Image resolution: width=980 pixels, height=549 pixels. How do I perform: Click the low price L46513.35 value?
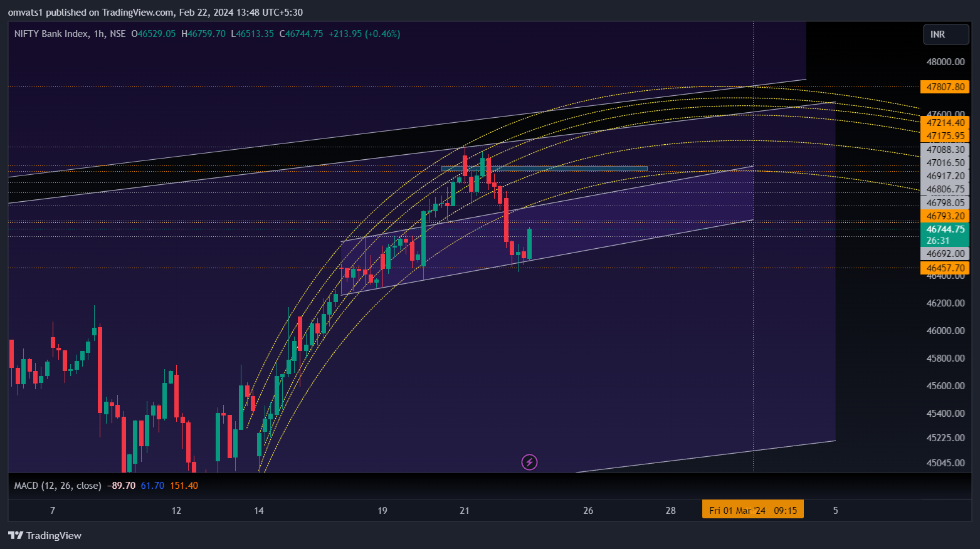click(x=252, y=34)
